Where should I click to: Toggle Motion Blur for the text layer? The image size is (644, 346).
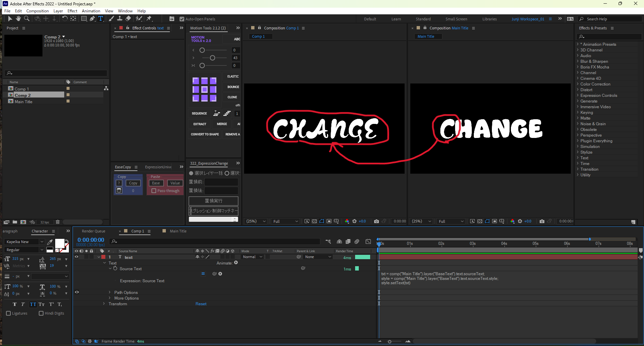click(222, 257)
